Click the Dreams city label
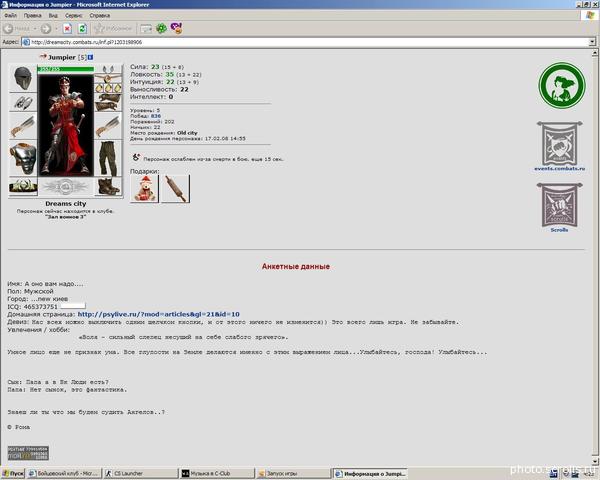 [66, 204]
